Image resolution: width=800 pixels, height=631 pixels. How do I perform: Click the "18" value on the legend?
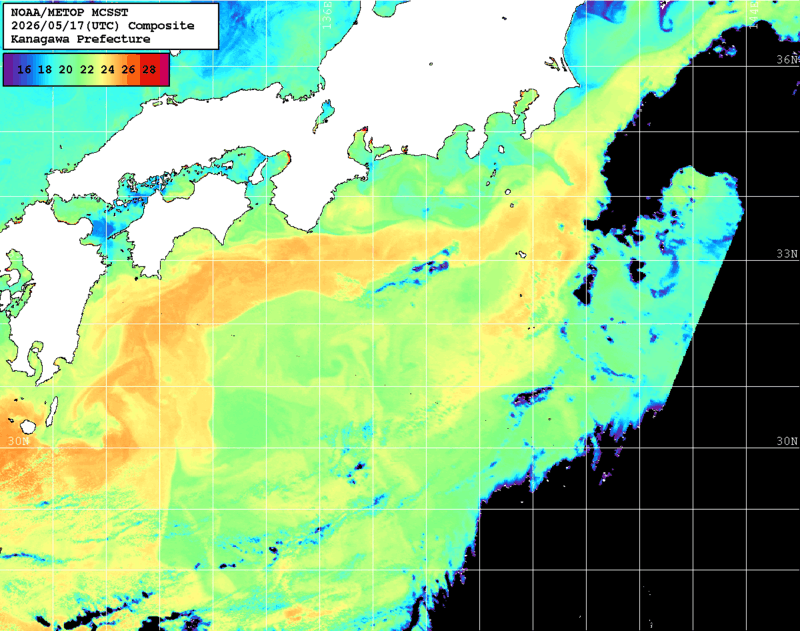(45, 69)
